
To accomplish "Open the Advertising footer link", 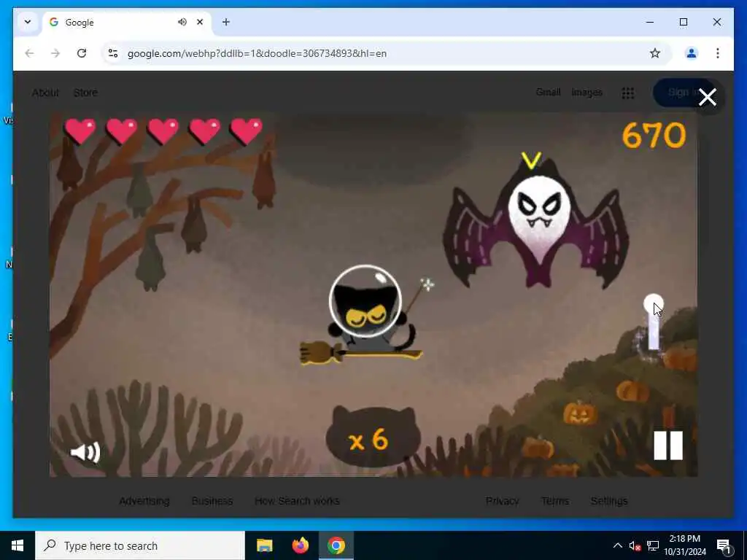I will [x=144, y=500].
